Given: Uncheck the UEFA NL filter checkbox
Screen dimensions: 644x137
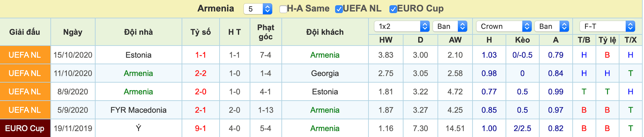Looking at the screenshot, I should 339,9.
